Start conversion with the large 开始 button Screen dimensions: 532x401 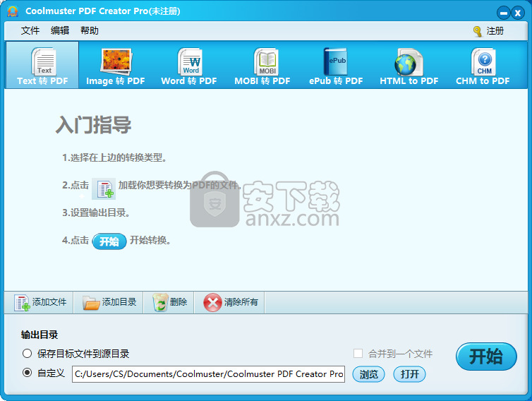[486, 357]
